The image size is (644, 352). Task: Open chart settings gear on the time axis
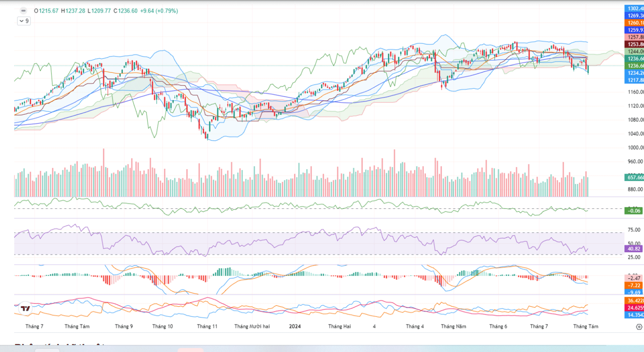tap(639, 327)
